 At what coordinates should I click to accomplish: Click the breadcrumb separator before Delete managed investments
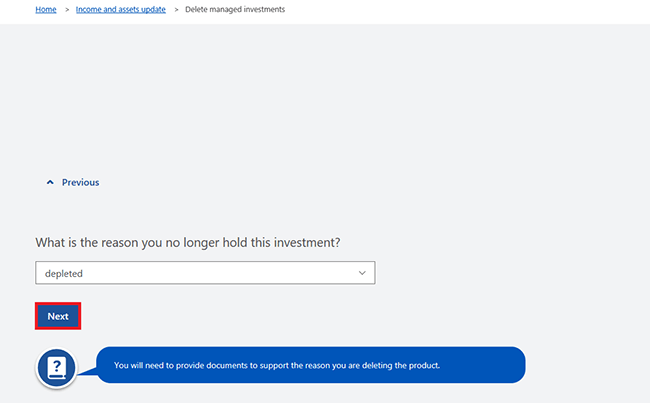[176, 10]
